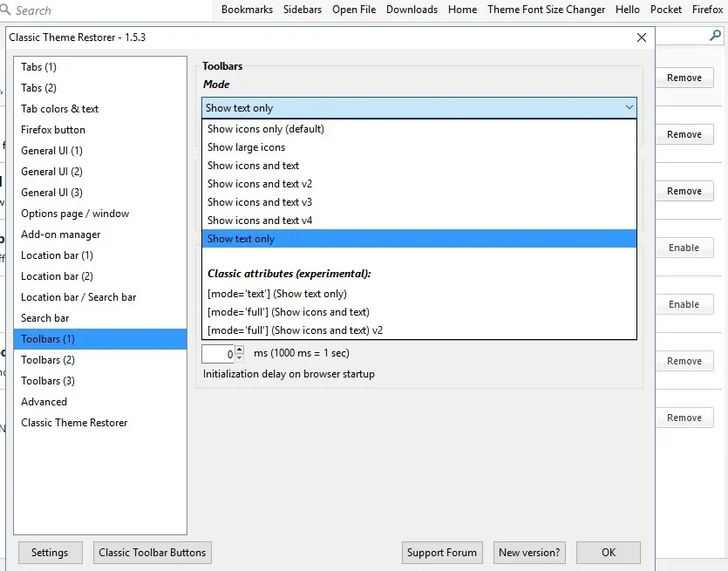Click the Hello toolbar item

tap(627, 10)
